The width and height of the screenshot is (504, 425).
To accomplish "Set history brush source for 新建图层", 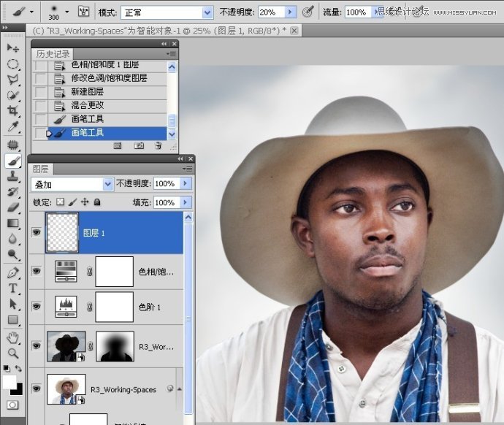I will coord(41,92).
